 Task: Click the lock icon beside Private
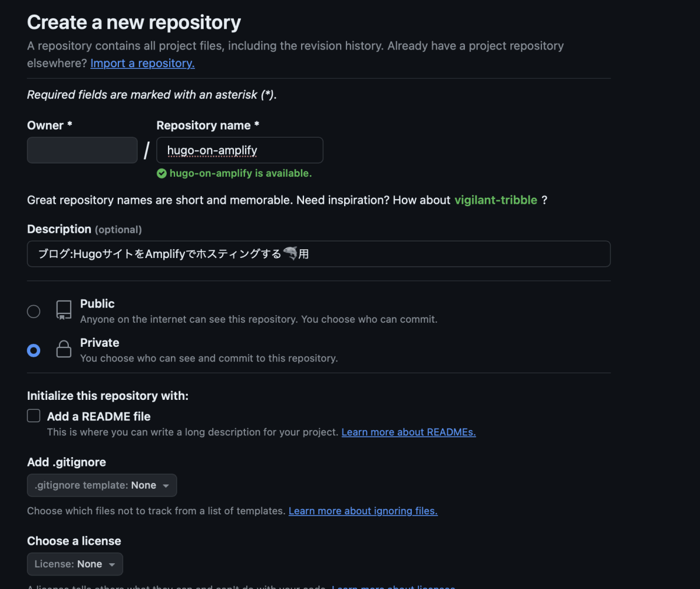[64, 349]
